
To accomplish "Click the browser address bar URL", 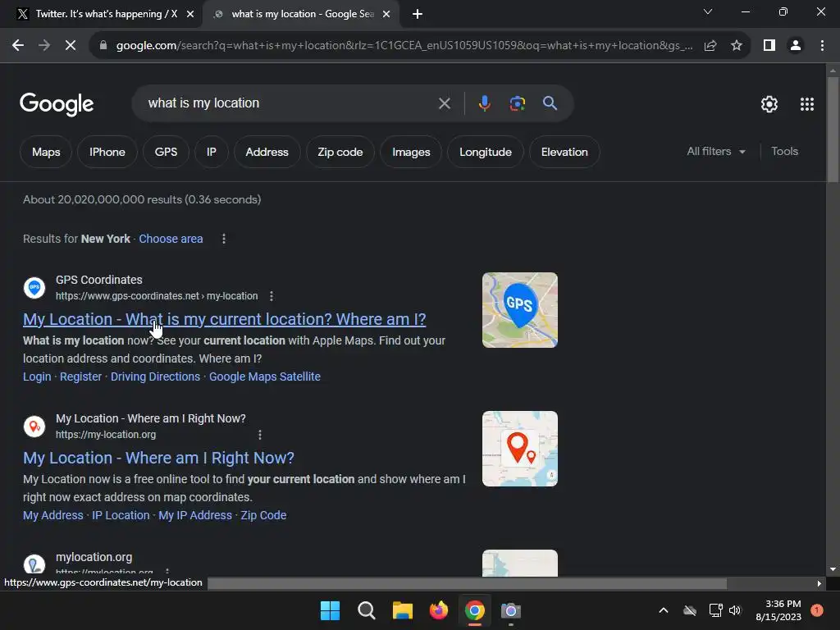I will pos(404,46).
